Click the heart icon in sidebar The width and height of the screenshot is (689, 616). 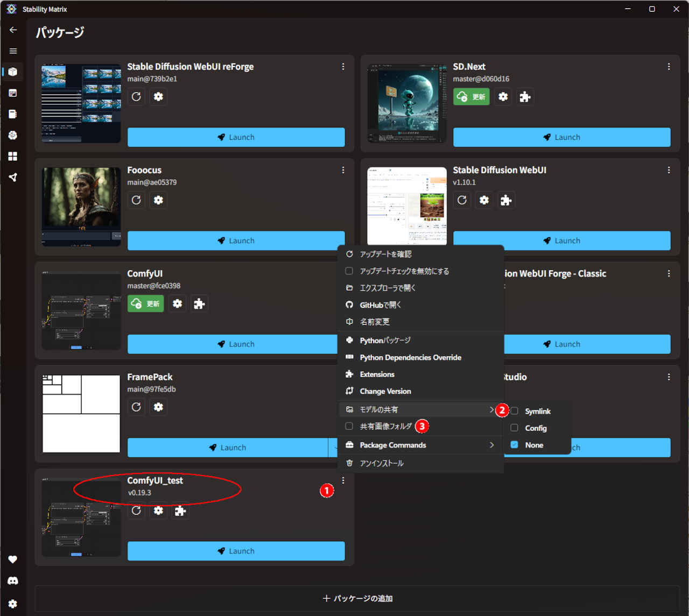(13, 560)
